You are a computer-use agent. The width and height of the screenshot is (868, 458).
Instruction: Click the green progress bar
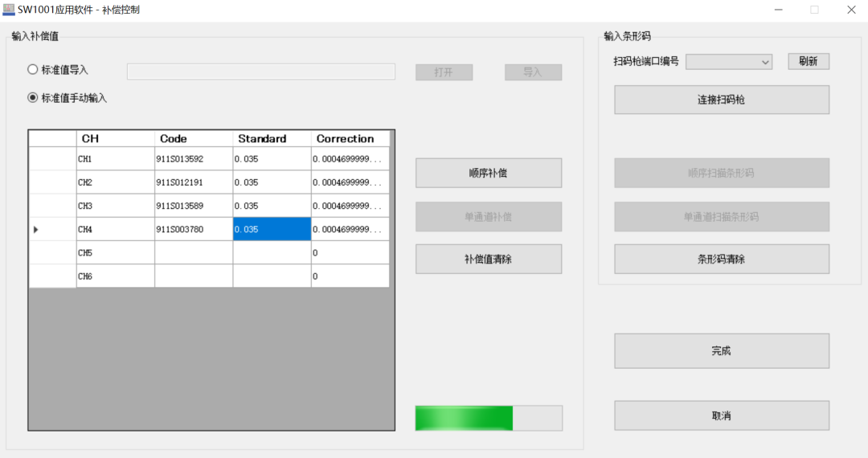(489, 418)
